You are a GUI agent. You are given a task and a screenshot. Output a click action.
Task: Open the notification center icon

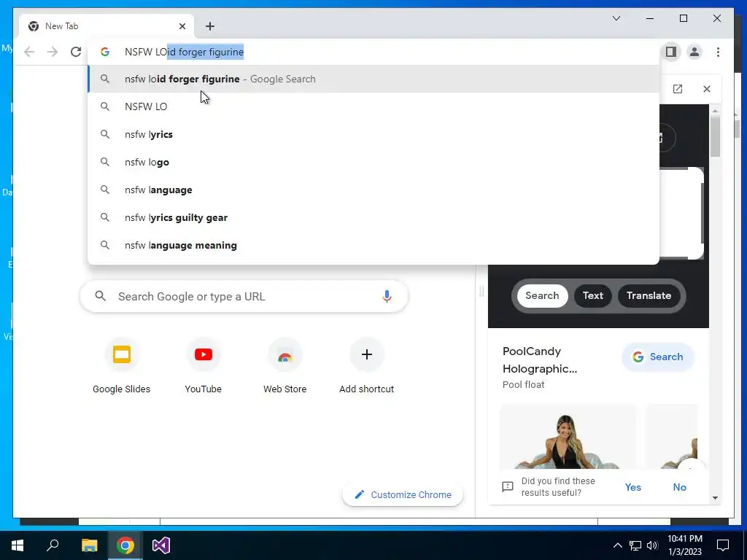[723, 545]
